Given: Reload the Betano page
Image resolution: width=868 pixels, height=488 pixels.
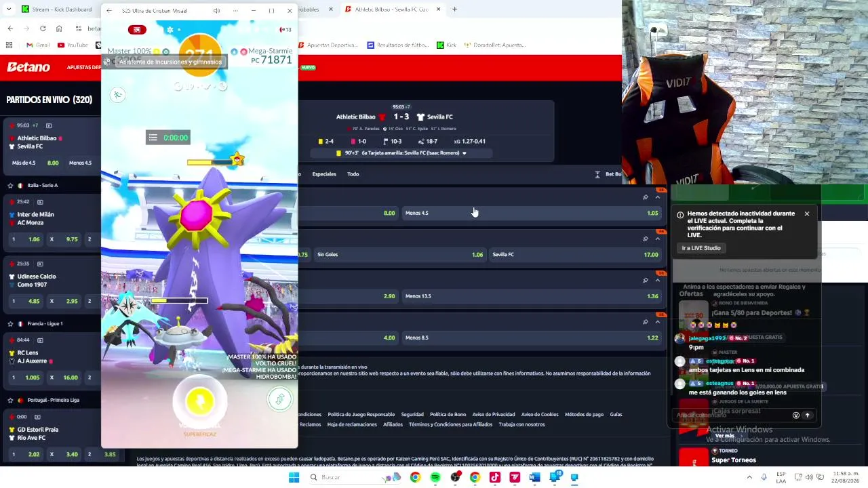Looking at the screenshot, I should pyautogui.click(x=43, y=28).
